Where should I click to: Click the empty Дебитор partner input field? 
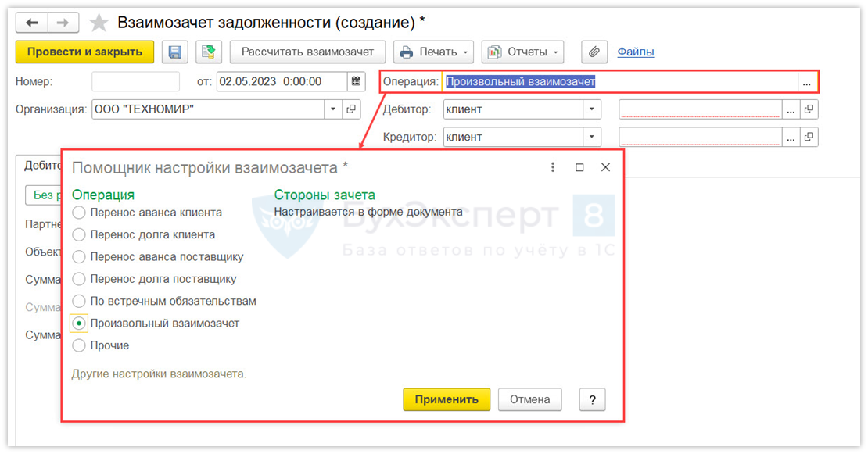coord(701,109)
